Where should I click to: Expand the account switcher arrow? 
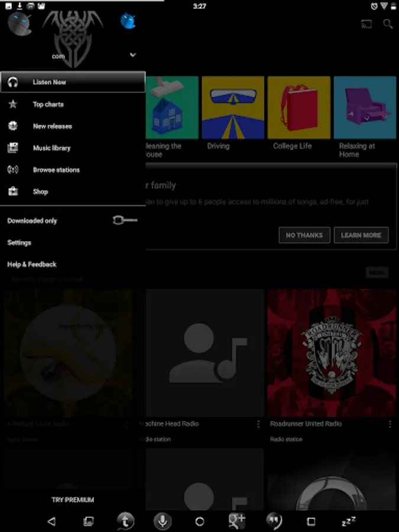pos(133,54)
